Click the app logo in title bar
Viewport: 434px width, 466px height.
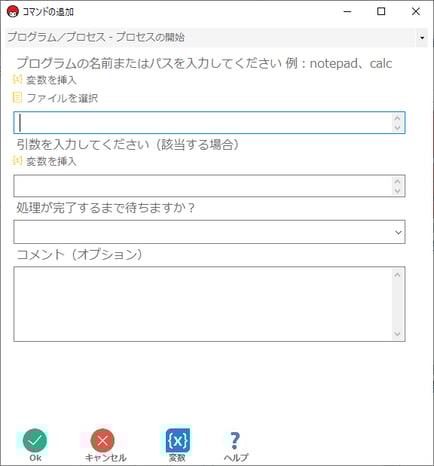[13, 12]
